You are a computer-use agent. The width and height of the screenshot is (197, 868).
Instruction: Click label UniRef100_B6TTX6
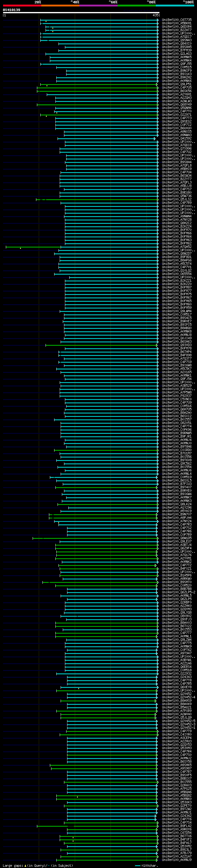[177, 836]
